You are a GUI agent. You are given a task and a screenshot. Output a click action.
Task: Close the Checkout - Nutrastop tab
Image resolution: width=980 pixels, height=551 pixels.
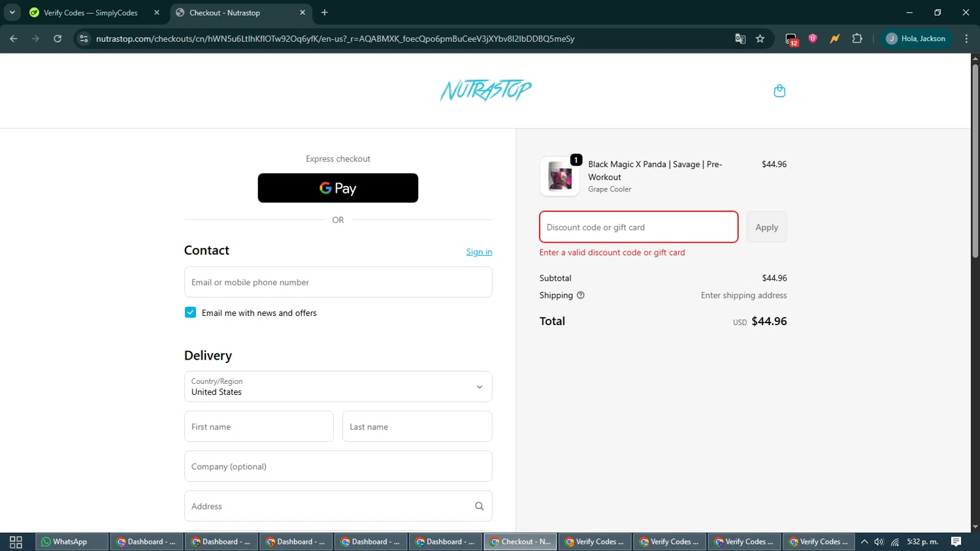tap(302, 12)
